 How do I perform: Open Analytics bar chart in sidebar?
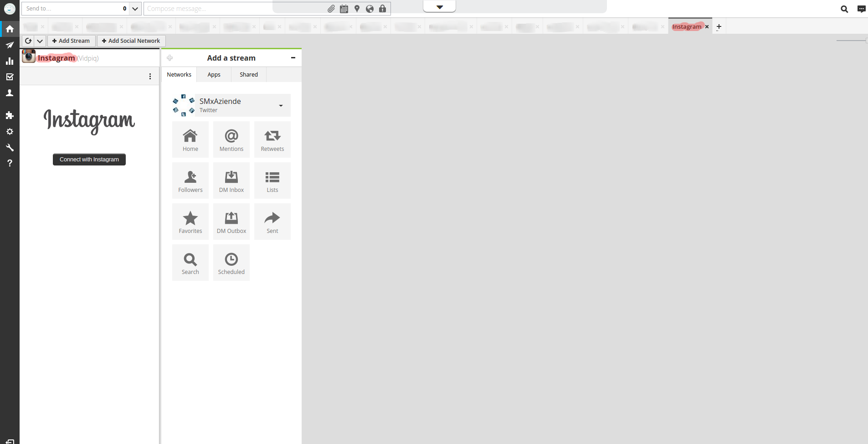coord(10,61)
